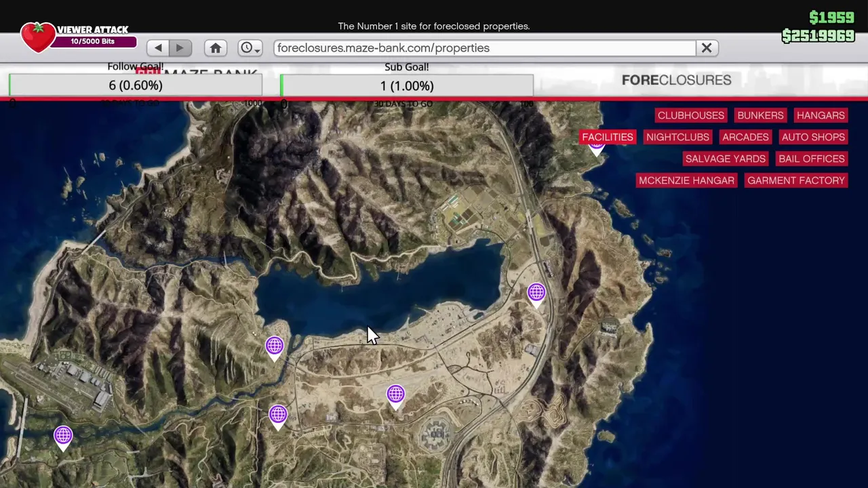This screenshot has width=868, height=488.
Task: Click the Sub Goal progress bar
Action: 407,85
